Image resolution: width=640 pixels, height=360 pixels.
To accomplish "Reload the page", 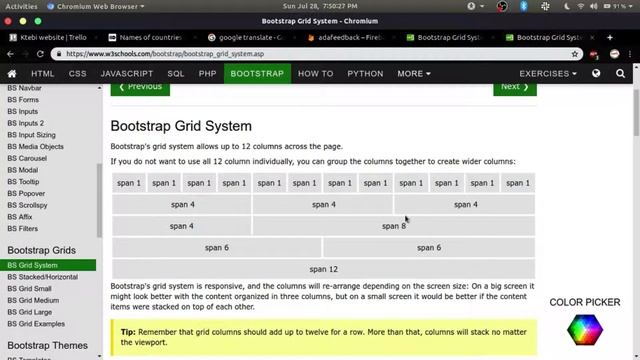I will coord(40,54).
